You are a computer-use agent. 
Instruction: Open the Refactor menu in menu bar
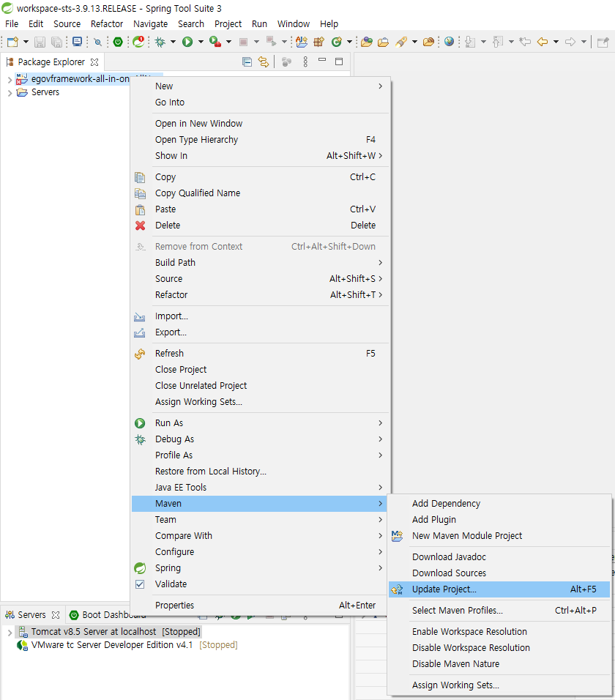tap(107, 23)
